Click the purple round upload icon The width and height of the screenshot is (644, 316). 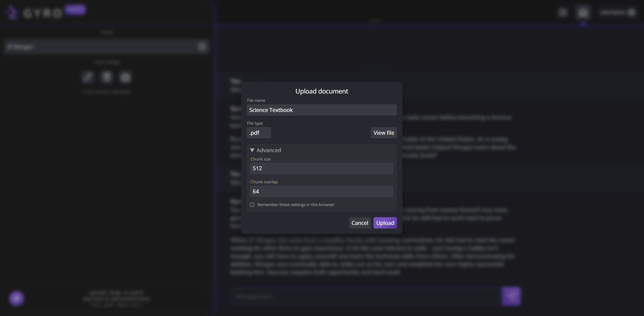16,298
